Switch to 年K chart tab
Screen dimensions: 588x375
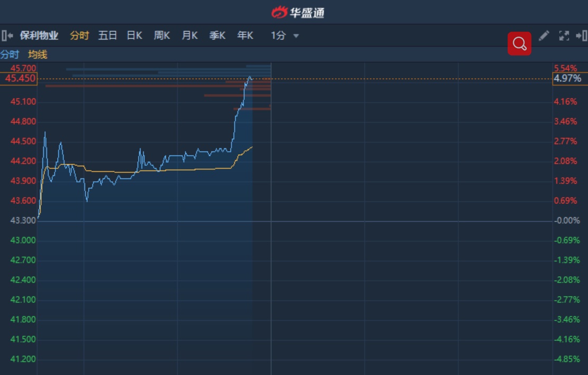point(245,35)
